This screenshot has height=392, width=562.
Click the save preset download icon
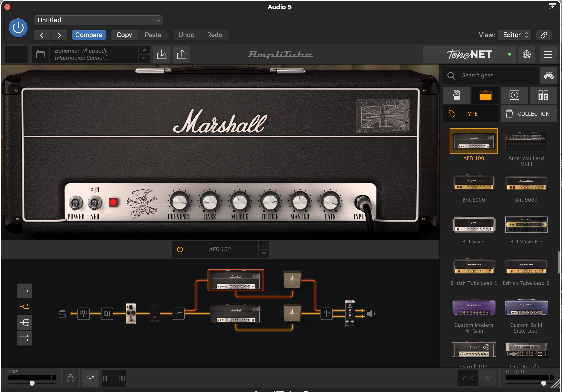tap(162, 54)
